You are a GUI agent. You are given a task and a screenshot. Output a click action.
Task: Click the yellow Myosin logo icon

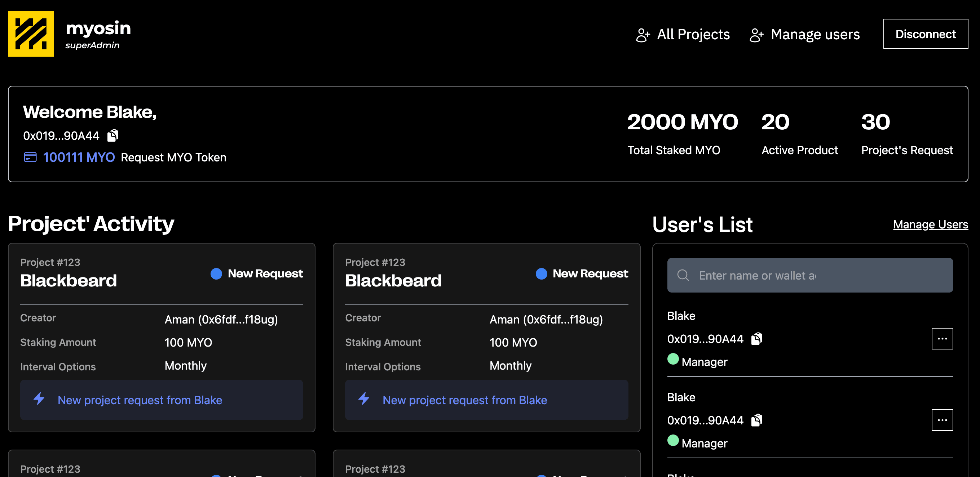[31, 34]
